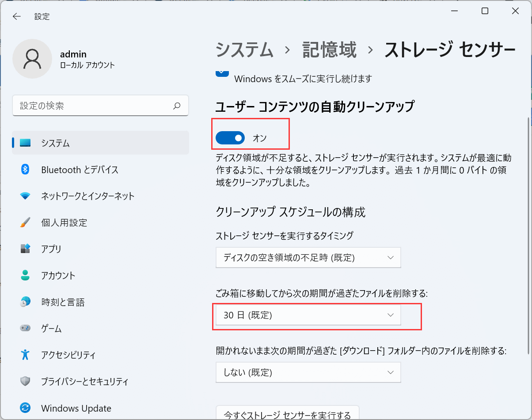Expand the ごみ箱 deletion period dropdown showing 30 日

pos(308,315)
